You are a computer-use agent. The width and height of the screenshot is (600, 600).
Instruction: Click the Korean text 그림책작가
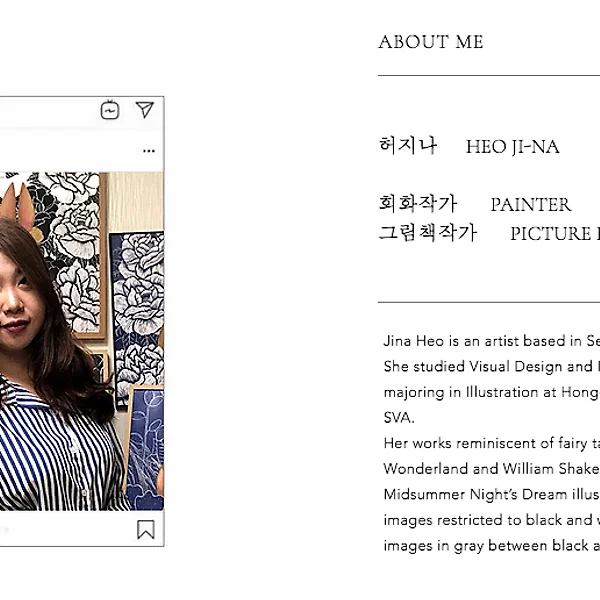pos(428,233)
